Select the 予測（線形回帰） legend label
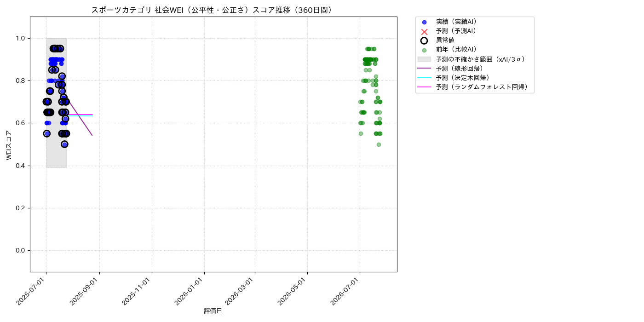The height and width of the screenshot is (322, 644). [x=460, y=69]
